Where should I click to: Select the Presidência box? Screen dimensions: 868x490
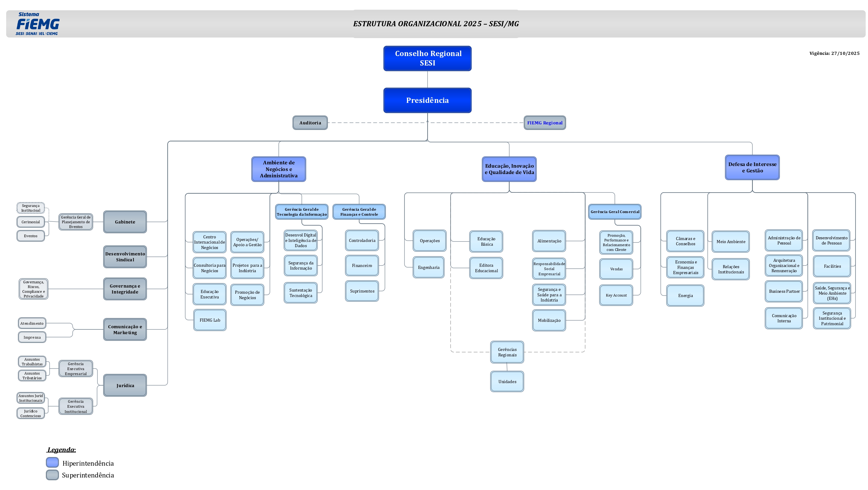[427, 100]
